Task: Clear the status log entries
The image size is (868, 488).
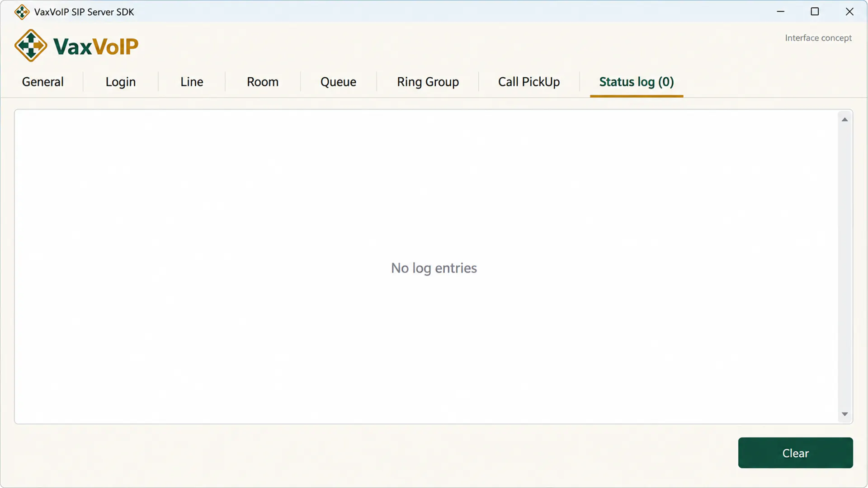Action: (795, 453)
